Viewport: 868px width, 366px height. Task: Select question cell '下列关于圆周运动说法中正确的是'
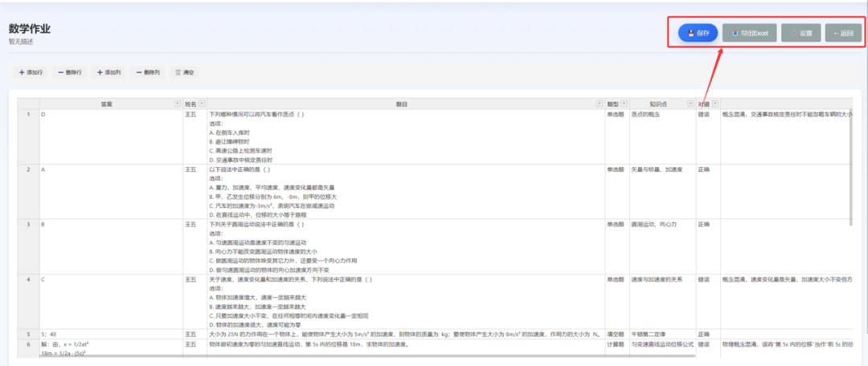[406, 246]
